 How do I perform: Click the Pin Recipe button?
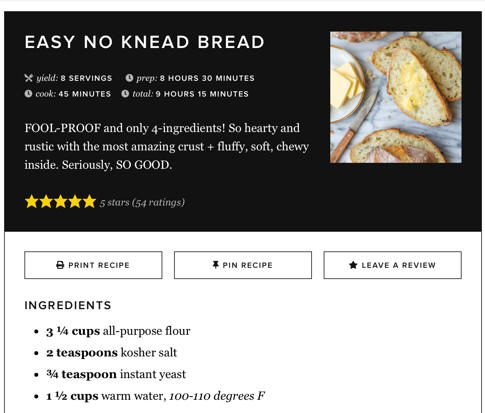coord(243,265)
